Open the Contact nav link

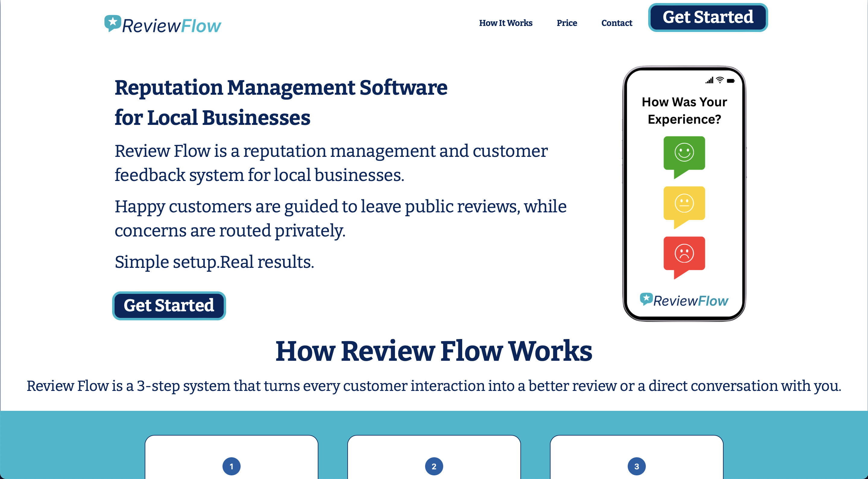pos(617,23)
